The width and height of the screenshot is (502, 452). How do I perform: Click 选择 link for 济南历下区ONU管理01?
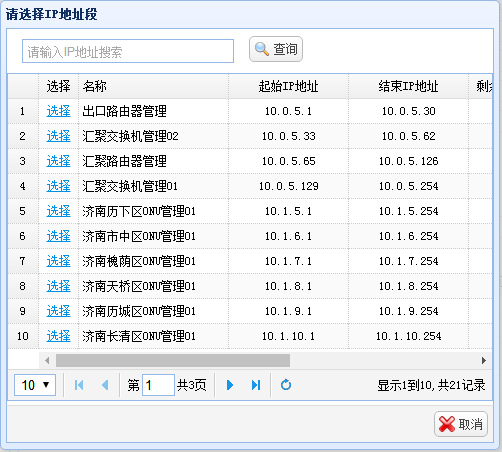pyautogui.click(x=58, y=211)
